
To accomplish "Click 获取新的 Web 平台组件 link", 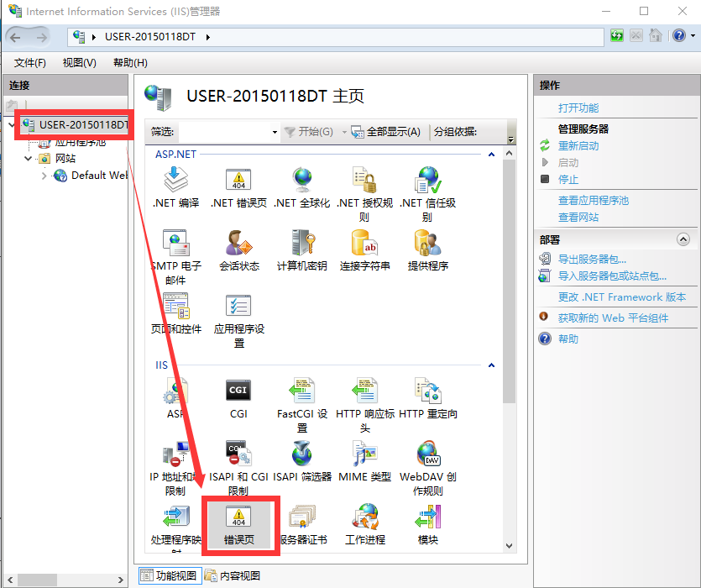I will [x=613, y=318].
